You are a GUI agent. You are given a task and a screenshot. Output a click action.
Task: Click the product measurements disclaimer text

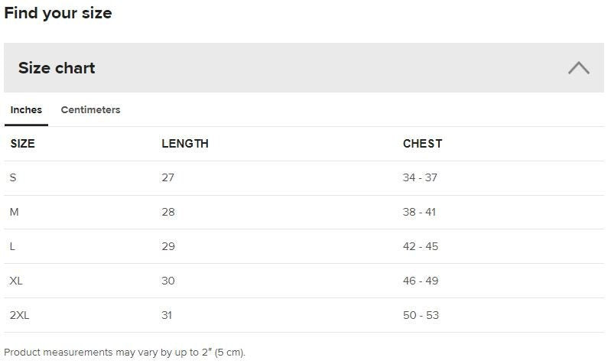125,353
